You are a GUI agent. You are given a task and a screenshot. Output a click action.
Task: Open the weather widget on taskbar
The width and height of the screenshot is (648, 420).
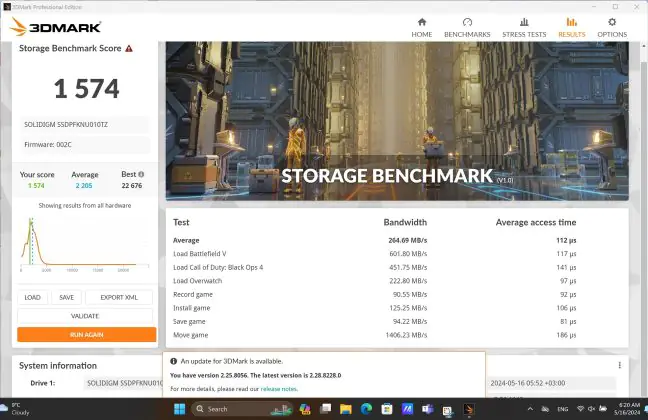17,408
